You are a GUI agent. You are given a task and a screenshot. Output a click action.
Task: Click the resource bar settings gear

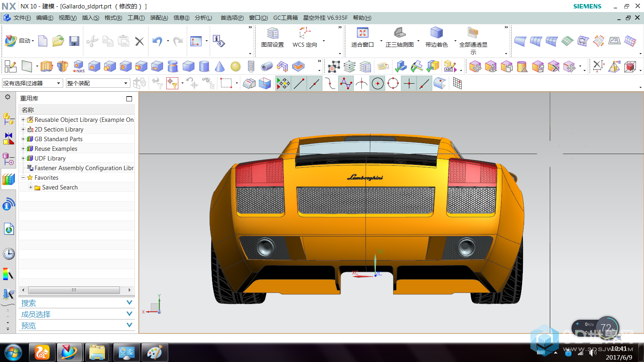pyautogui.click(x=8, y=97)
